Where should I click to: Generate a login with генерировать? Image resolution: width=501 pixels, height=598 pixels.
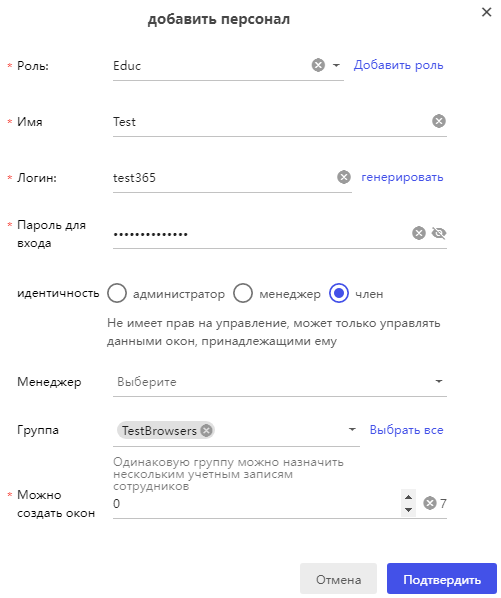click(x=402, y=177)
